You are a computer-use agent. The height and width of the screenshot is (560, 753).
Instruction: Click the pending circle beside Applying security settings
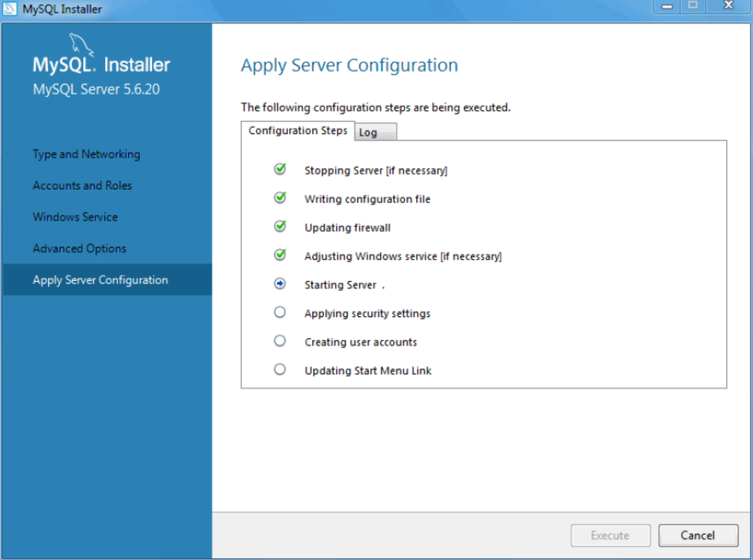click(280, 312)
